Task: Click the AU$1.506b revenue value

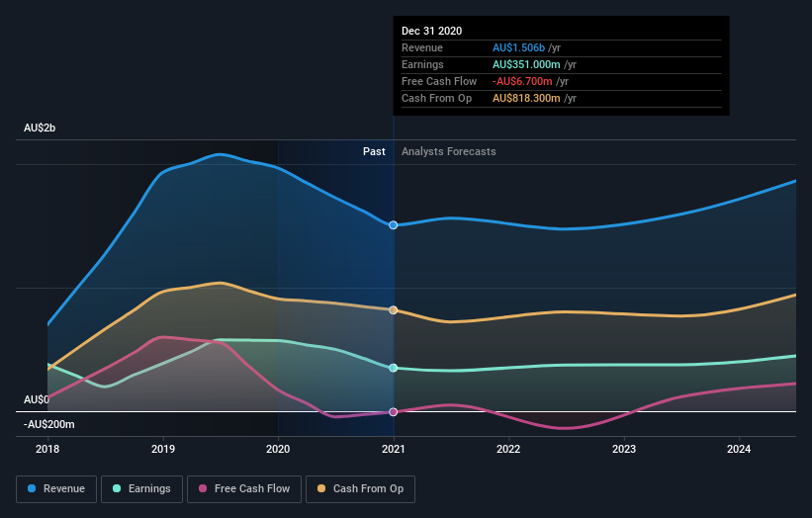Action: (518, 47)
